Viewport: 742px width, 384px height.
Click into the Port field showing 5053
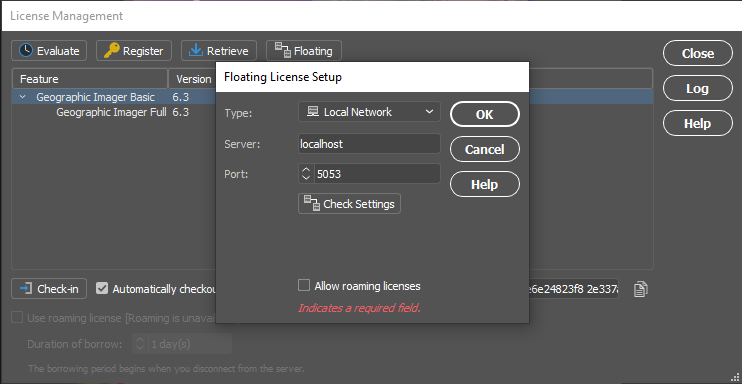coord(377,174)
